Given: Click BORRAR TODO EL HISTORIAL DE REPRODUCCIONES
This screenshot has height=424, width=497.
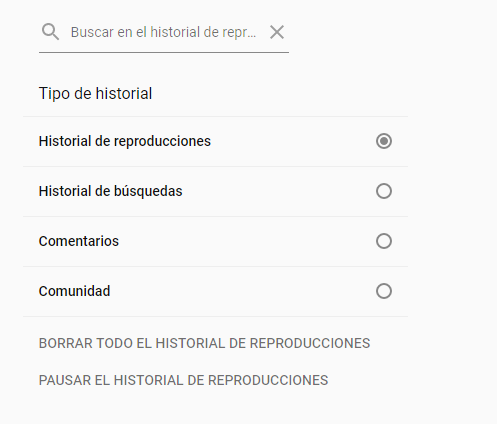Looking at the screenshot, I should (x=204, y=343).
